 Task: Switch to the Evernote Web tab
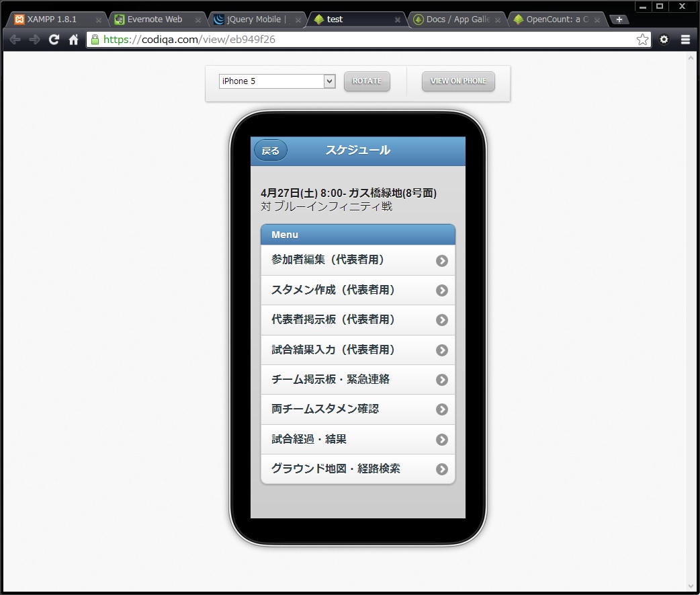[155, 19]
